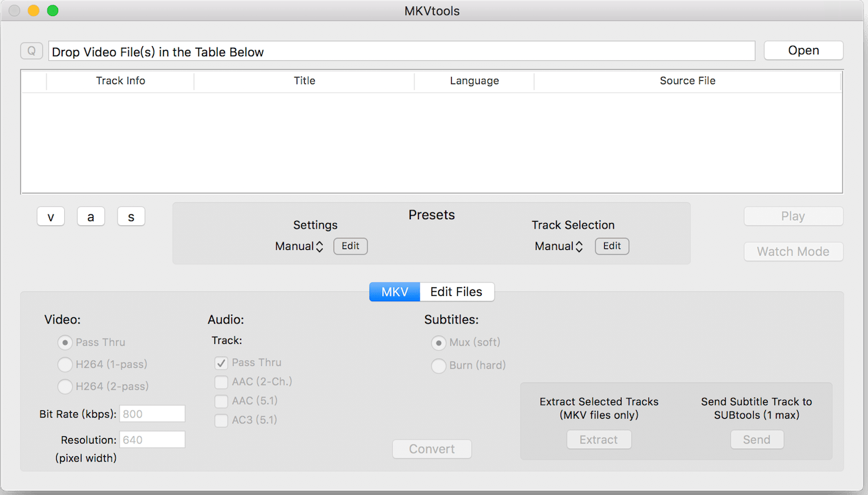This screenshot has height=495, width=868.
Task: Switch to the Edit Files tab
Action: (x=456, y=292)
